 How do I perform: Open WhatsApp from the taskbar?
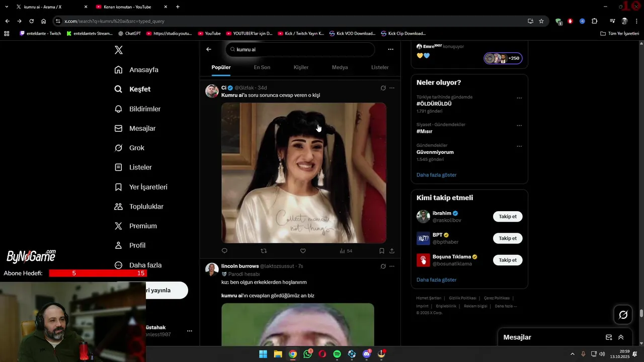point(308,354)
